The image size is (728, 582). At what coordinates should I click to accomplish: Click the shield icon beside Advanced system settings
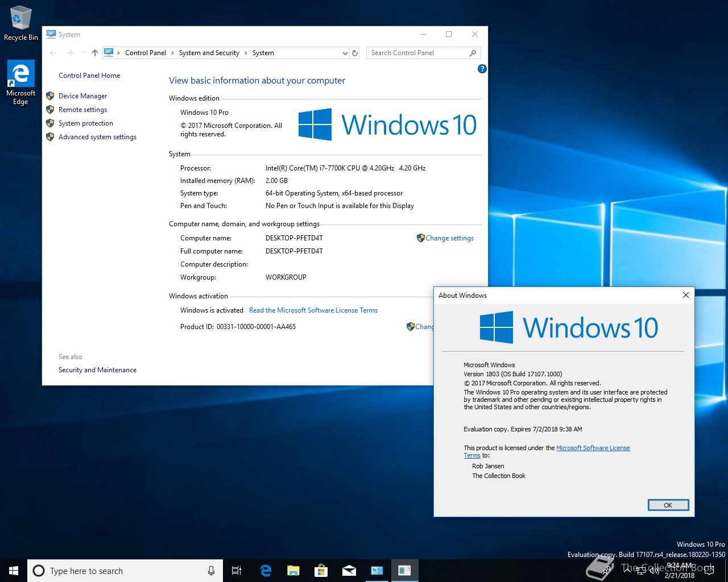50,137
